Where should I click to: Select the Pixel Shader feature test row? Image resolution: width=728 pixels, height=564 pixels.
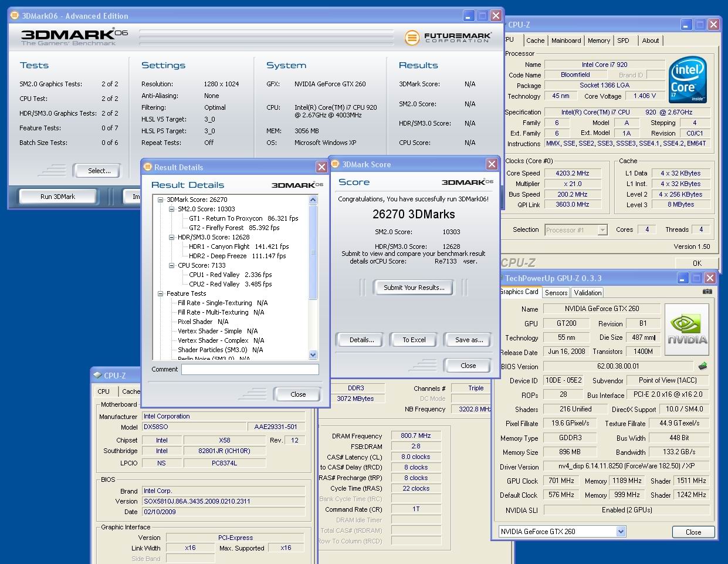click(x=203, y=322)
